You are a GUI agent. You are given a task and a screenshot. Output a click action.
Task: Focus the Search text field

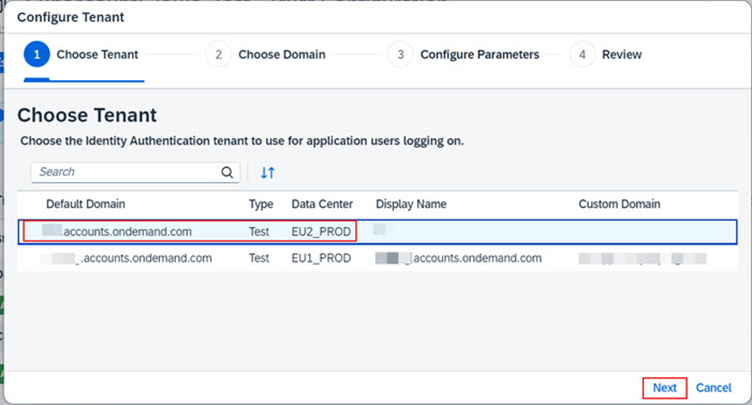click(x=125, y=172)
